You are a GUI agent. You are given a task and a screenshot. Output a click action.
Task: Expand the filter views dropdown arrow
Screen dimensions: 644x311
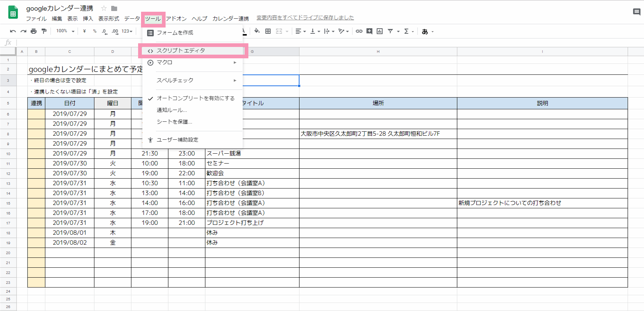tap(398, 32)
